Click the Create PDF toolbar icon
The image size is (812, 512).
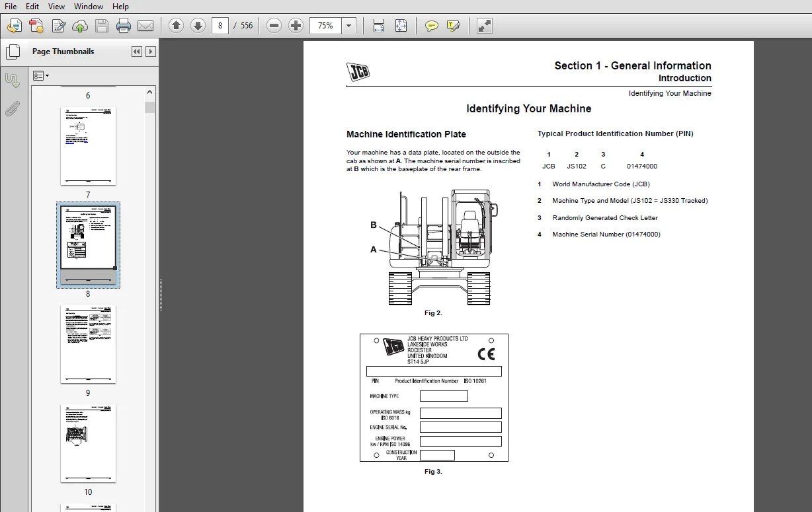point(36,26)
